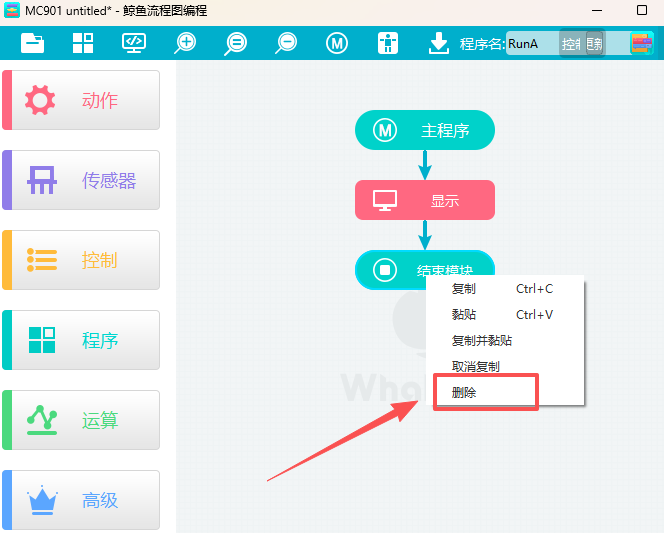Click the four-squares module icon in toolbar
The height and width of the screenshot is (533, 664).
83,43
